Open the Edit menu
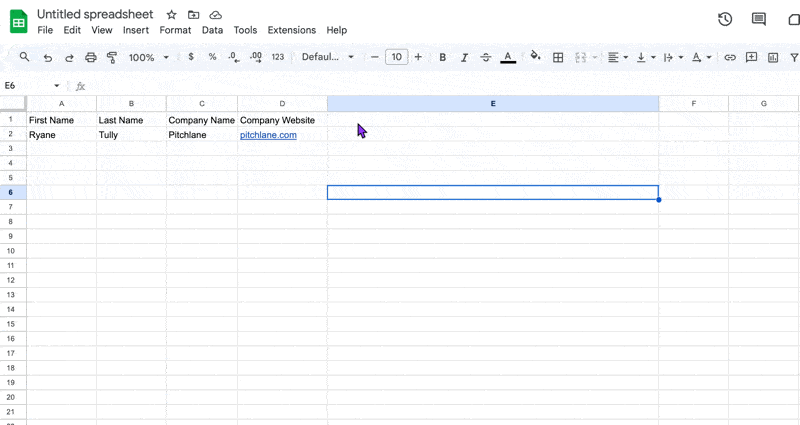800x425 pixels. (x=72, y=30)
